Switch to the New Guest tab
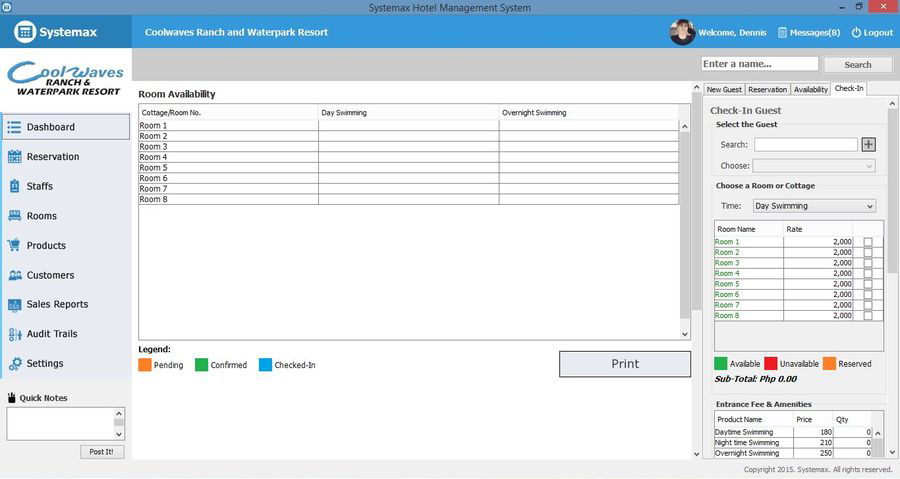This screenshot has height=479, width=900. (x=724, y=90)
